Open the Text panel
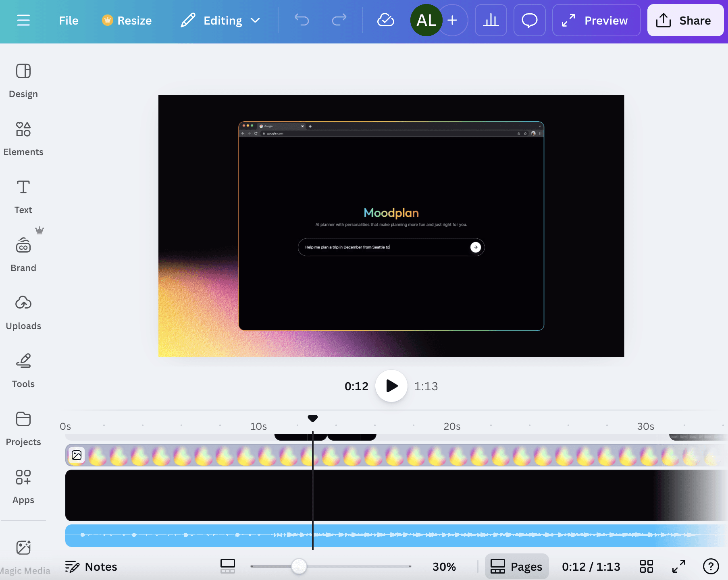Image resolution: width=728 pixels, height=580 pixels. [x=23, y=197]
